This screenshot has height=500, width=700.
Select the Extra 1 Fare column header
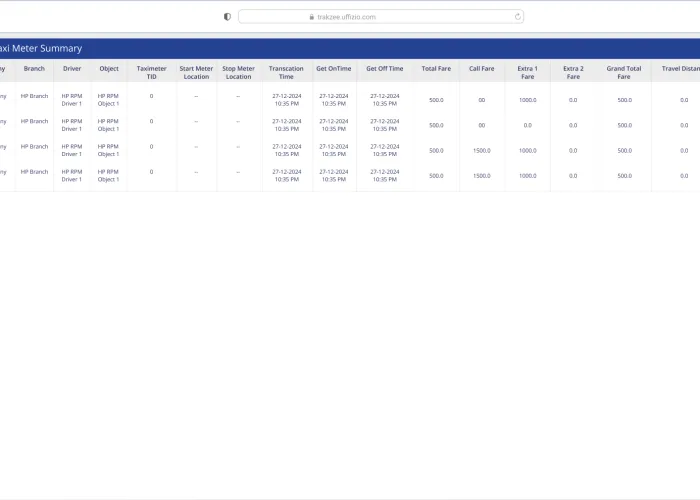[x=527, y=72]
